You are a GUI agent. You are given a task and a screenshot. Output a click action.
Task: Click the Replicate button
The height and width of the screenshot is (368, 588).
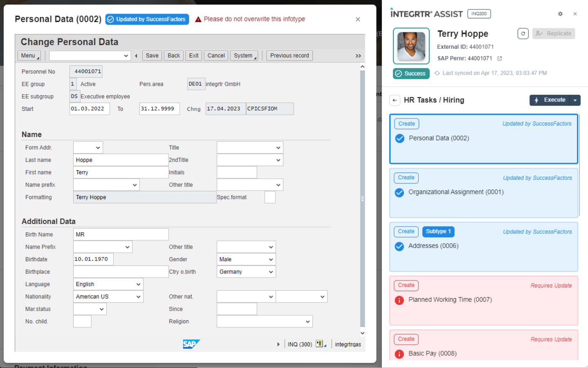click(554, 34)
